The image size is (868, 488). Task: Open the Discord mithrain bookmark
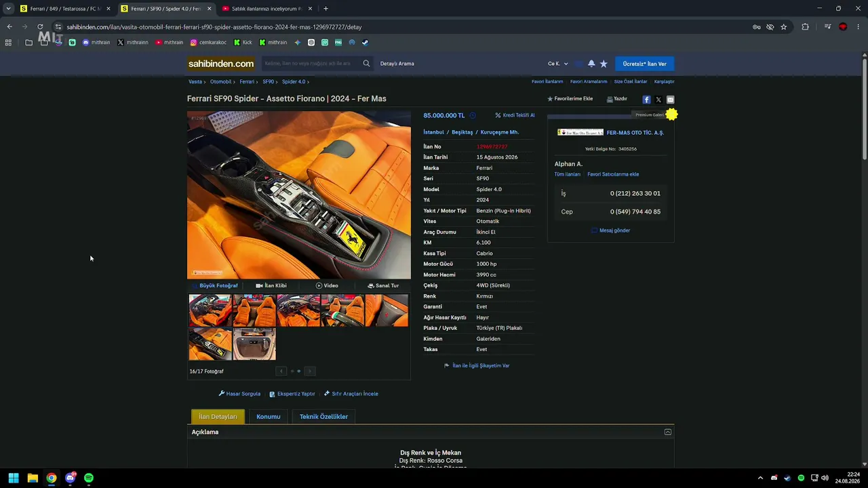(96, 42)
